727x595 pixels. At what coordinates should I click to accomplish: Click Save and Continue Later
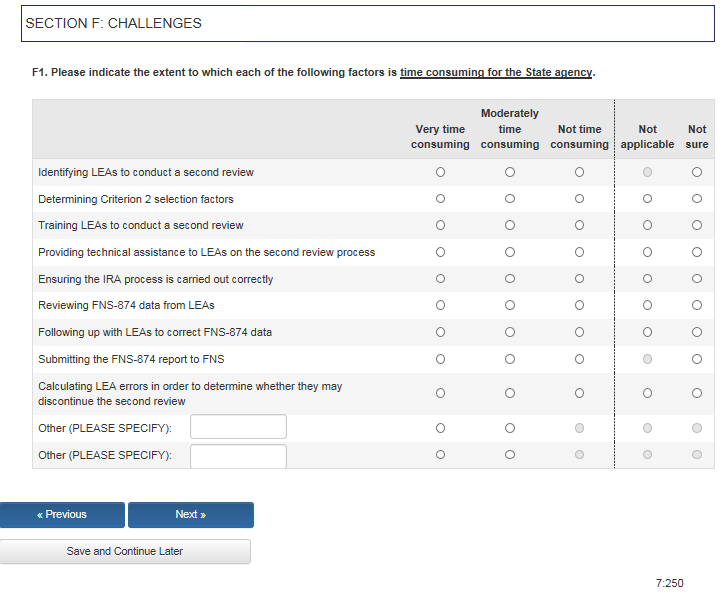125,551
